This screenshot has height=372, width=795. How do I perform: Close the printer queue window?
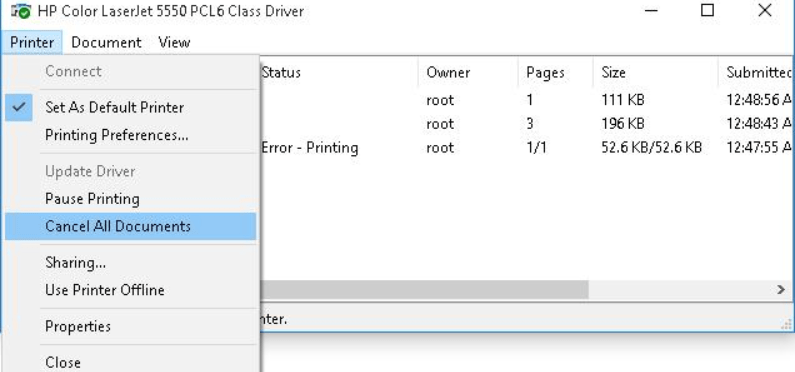765,10
